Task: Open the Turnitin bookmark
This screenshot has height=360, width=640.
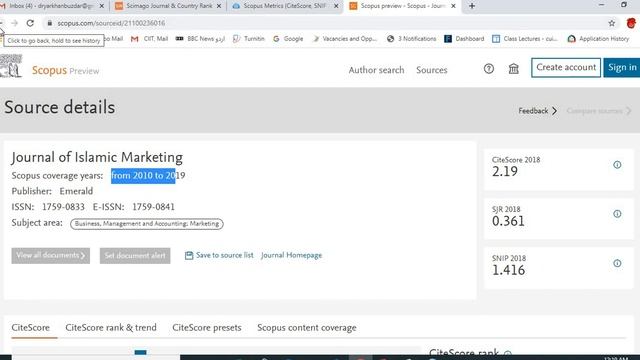Action: click(249, 39)
